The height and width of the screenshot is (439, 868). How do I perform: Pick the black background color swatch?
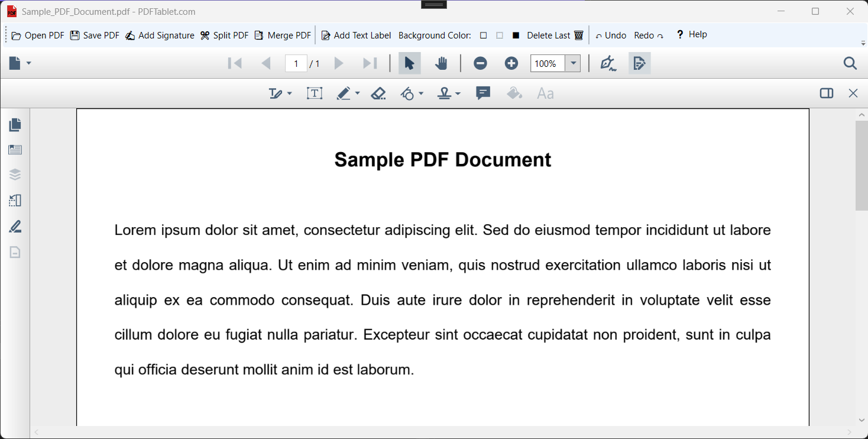[x=516, y=35]
